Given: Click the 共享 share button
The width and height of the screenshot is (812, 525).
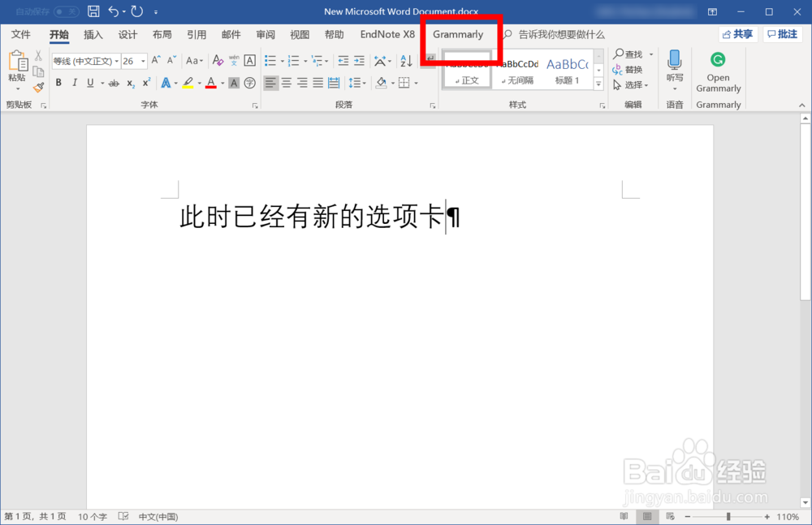Looking at the screenshot, I should [x=737, y=33].
